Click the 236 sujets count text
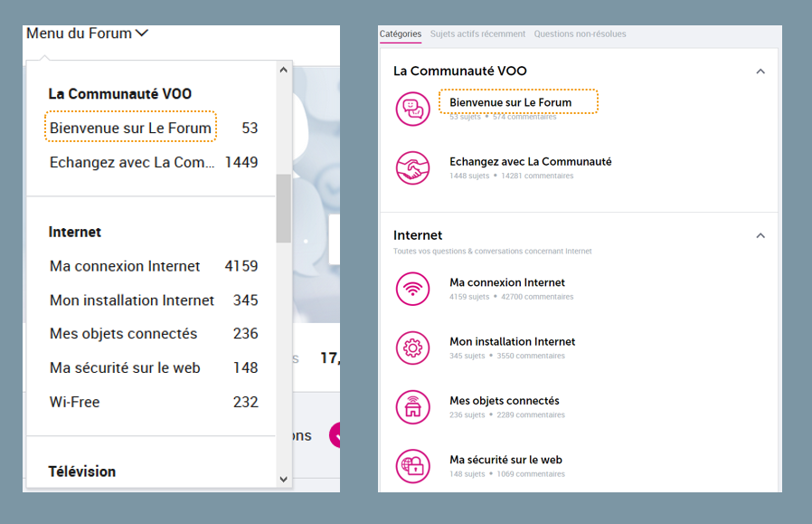The height and width of the screenshot is (524, 812). 467,414
